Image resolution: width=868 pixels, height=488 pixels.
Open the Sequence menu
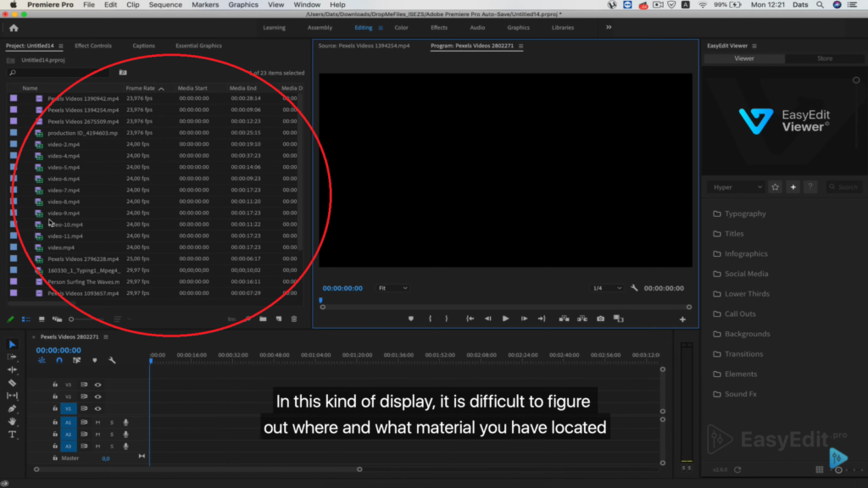[165, 4]
